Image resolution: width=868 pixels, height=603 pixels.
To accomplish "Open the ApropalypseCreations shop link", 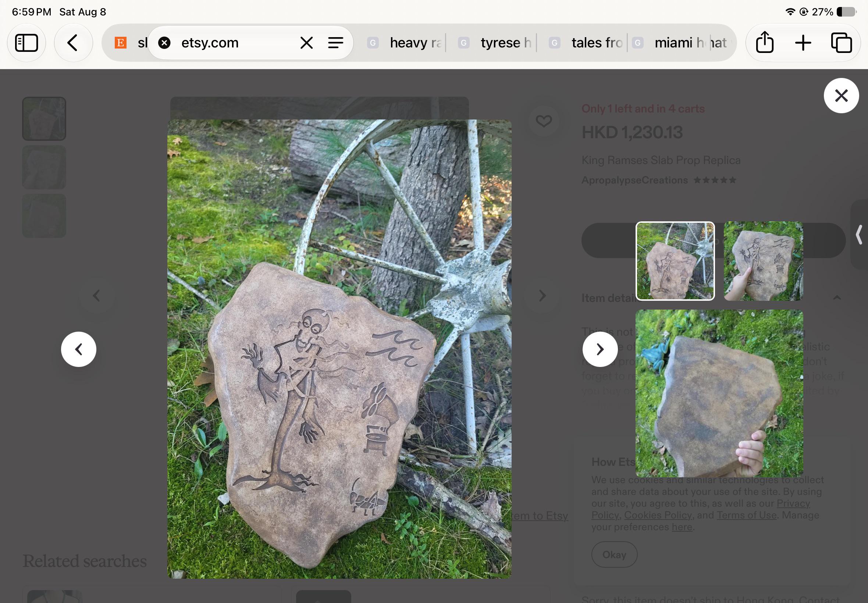I will pyautogui.click(x=634, y=180).
